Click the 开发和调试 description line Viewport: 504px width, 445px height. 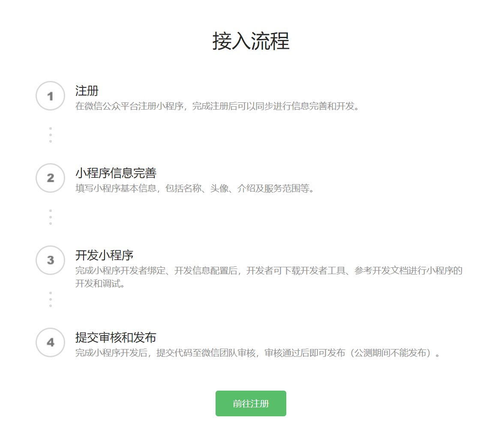coord(100,284)
